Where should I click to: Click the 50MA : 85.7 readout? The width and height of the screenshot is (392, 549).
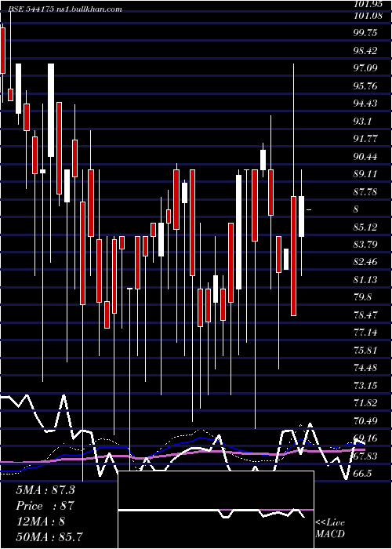click(x=49, y=536)
